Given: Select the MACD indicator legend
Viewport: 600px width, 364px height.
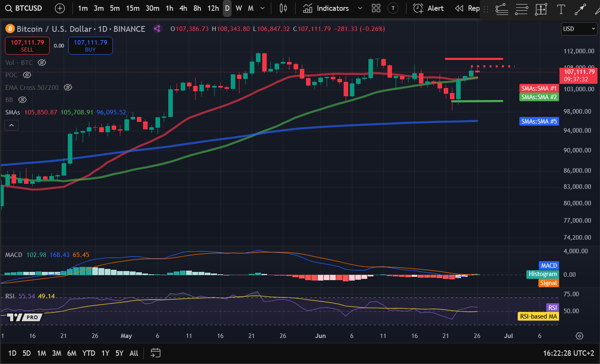Looking at the screenshot, I should [14, 255].
